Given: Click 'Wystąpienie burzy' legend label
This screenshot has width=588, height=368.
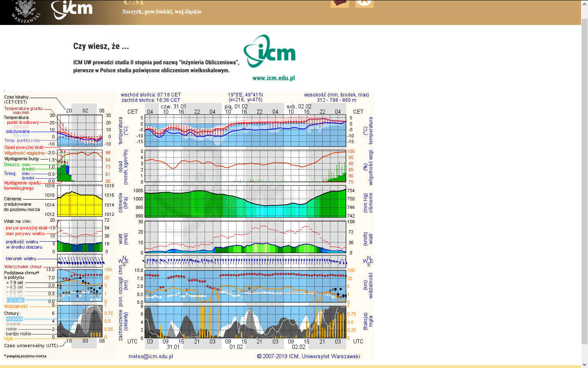Looking at the screenshot, I should 22,159.
